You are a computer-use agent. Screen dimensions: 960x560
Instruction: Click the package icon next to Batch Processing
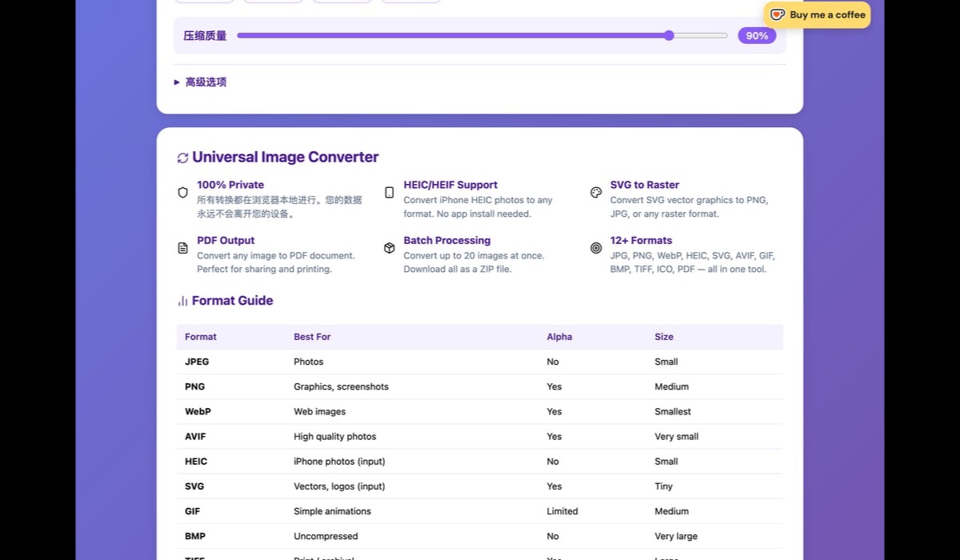coord(389,248)
